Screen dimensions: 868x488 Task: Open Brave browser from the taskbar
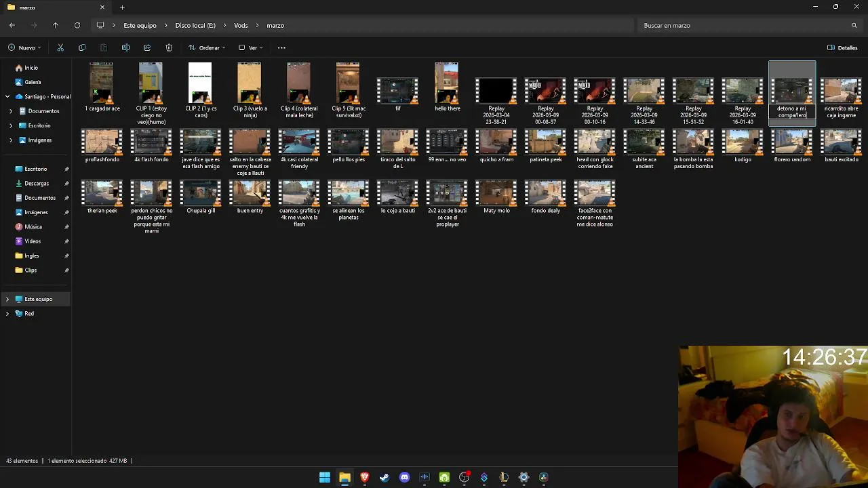pyautogui.click(x=365, y=477)
